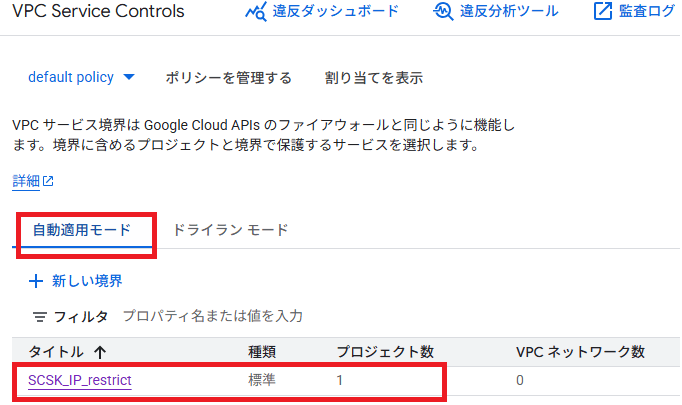Click the external-link icon beside 詳細
The height and width of the screenshot is (405, 682).
(48, 182)
